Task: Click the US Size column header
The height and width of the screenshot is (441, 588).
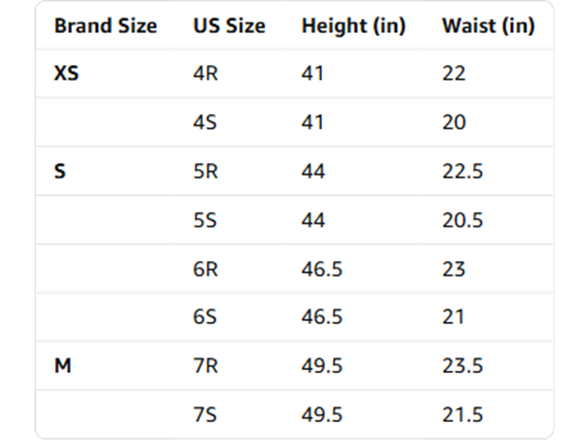Action: click(x=229, y=26)
